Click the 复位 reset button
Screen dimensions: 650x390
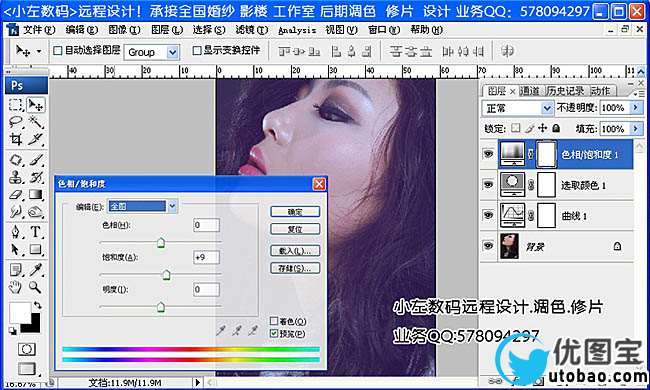point(295,229)
